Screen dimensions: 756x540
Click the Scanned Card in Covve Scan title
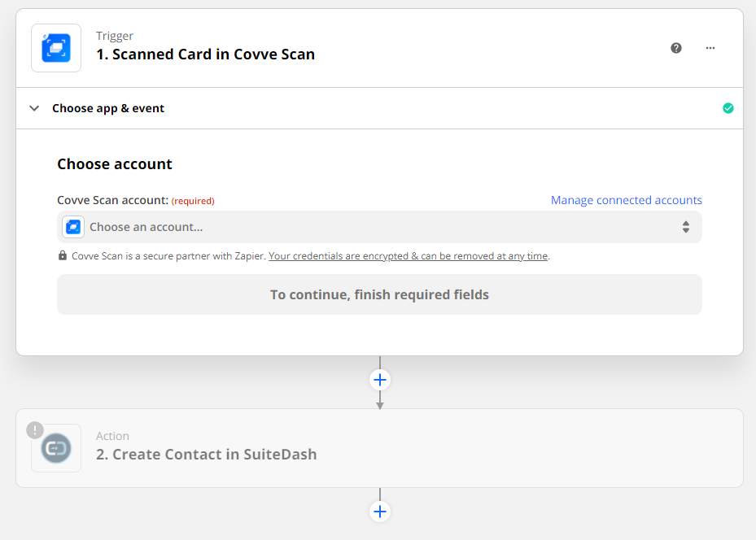[205, 54]
